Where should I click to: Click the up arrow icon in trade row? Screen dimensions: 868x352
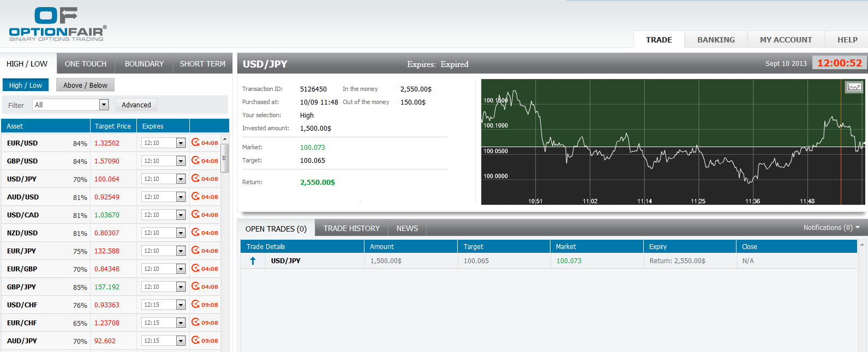(253, 261)
